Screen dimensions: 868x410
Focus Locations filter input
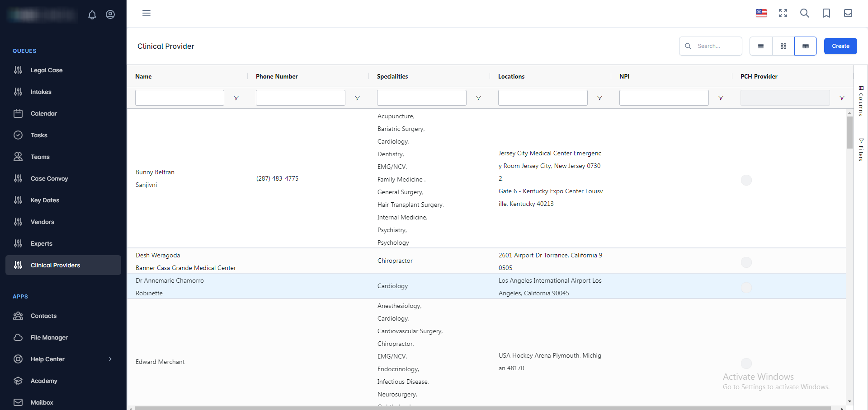click(x=543, y=98)
